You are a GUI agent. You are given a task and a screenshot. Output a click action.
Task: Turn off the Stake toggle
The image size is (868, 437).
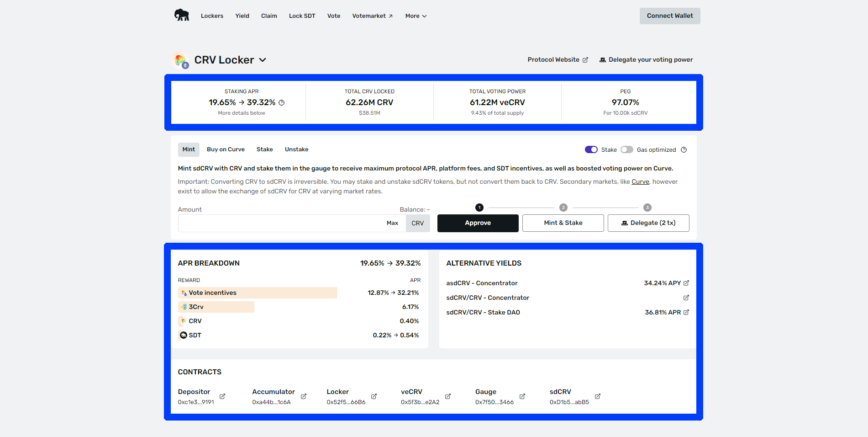(591, 150)
